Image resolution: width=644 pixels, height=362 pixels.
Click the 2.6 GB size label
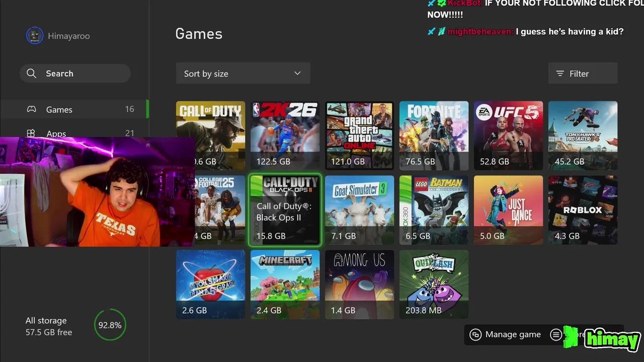194,310
